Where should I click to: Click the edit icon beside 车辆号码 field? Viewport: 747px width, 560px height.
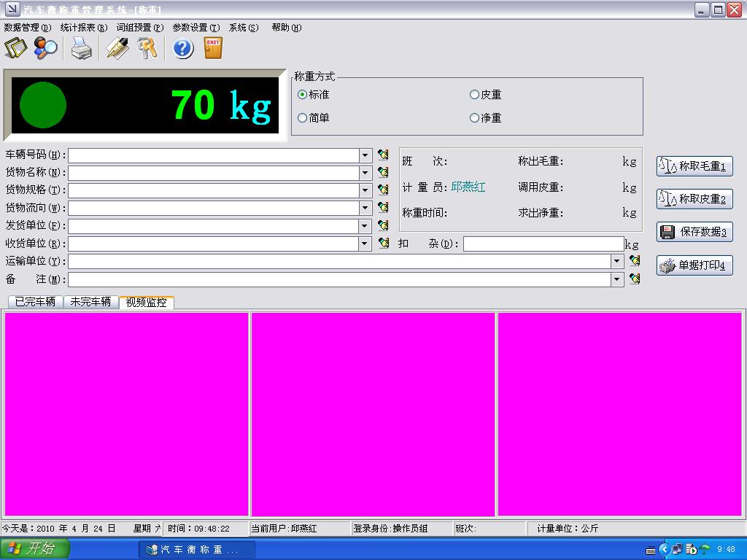[383, 155]
